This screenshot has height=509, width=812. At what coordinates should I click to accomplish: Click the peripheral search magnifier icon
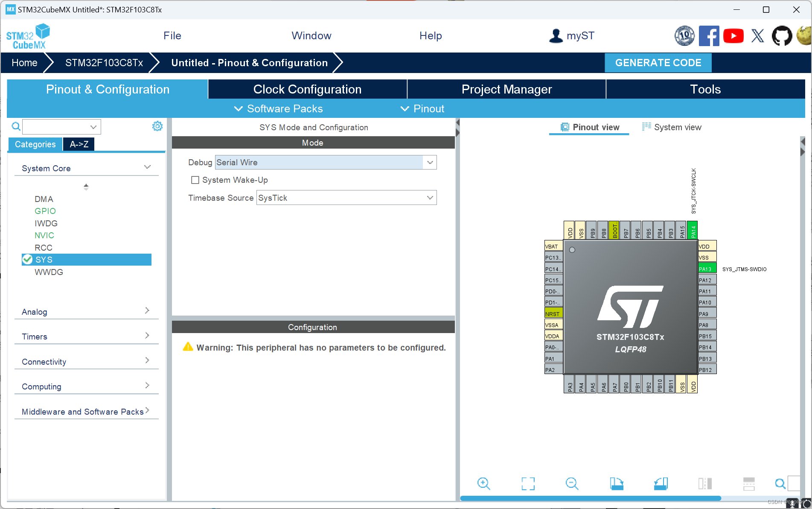pyautogui.click(x=16, y=126)
